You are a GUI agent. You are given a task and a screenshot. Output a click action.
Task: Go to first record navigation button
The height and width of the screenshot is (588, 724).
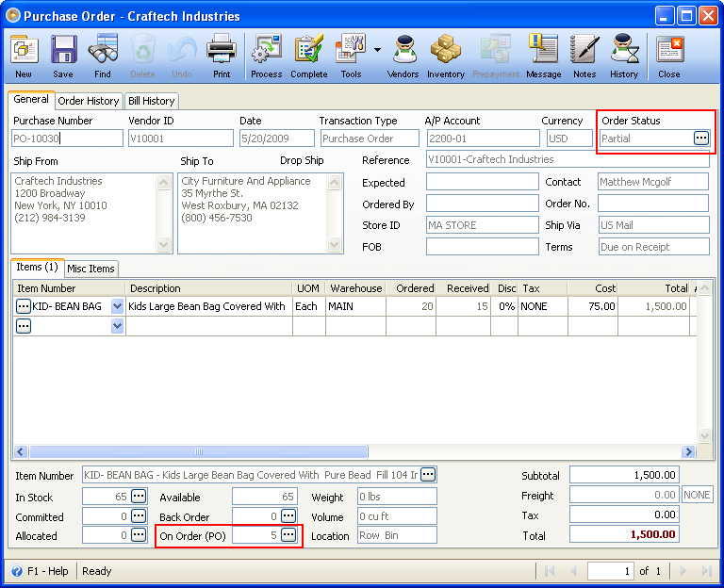pos(550,571)
